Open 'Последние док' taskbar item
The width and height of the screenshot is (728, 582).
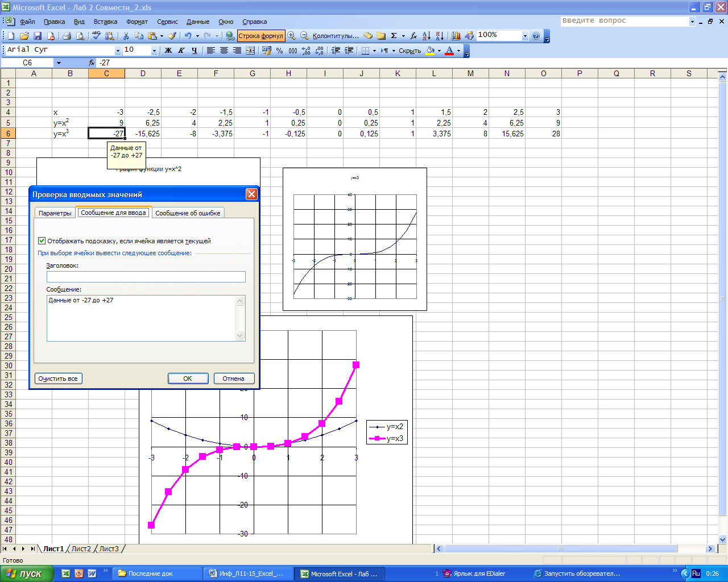point(157,573)
